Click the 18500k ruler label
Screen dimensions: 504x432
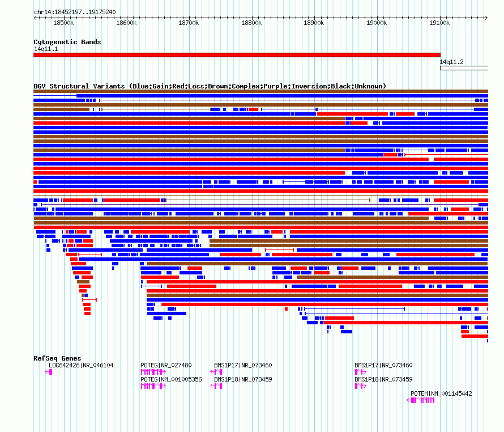(63, 23)
